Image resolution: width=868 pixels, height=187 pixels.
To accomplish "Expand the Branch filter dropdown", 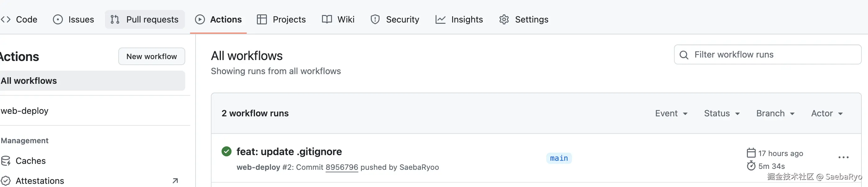I will 775,114.
